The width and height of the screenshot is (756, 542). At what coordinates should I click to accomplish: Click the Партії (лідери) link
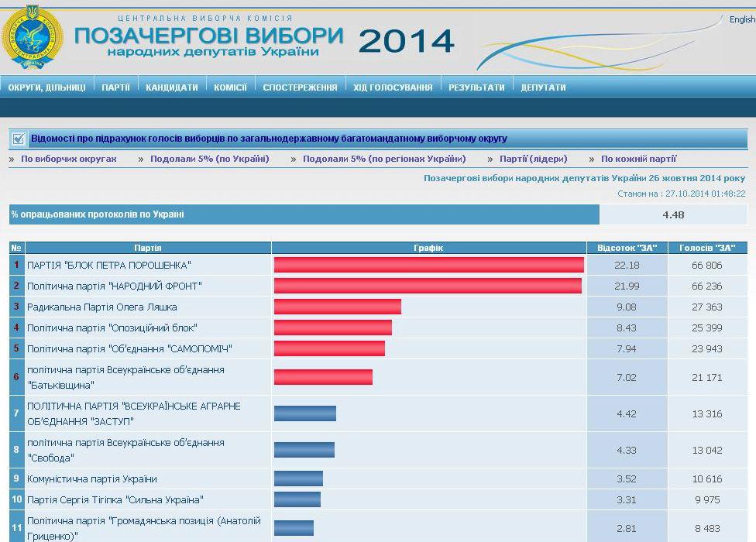533,159
